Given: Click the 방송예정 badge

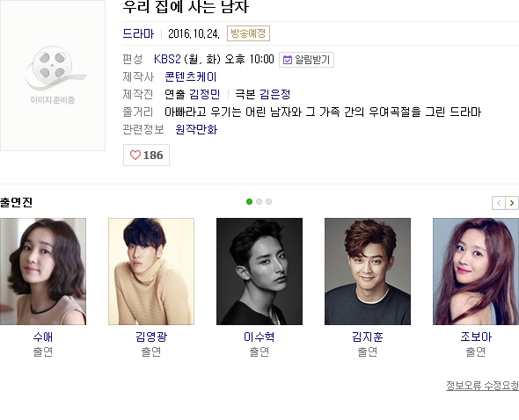Looking at the screenshot, I should (248, 33).
